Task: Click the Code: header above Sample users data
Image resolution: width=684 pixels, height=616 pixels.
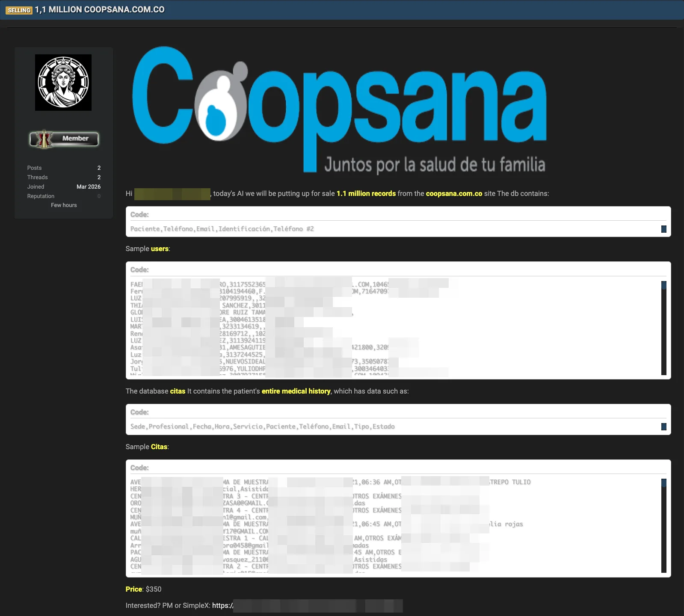Action: click(139, 270)
